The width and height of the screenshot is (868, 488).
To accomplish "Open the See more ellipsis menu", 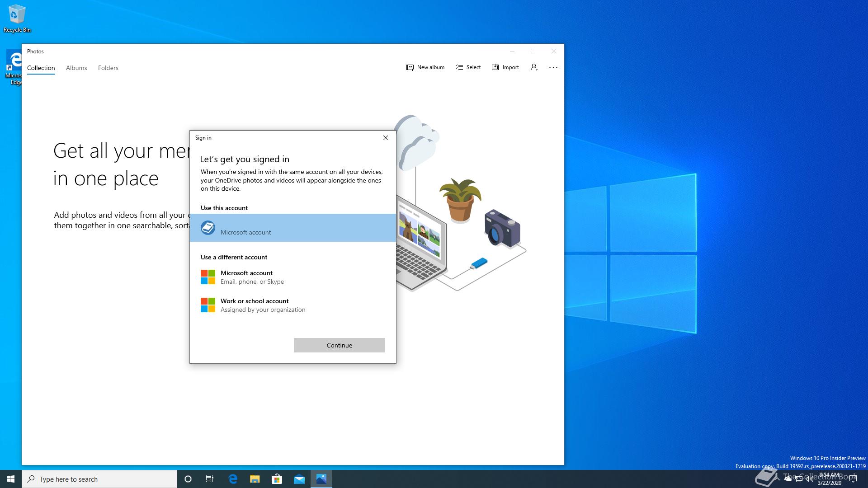I will [553, 67].
